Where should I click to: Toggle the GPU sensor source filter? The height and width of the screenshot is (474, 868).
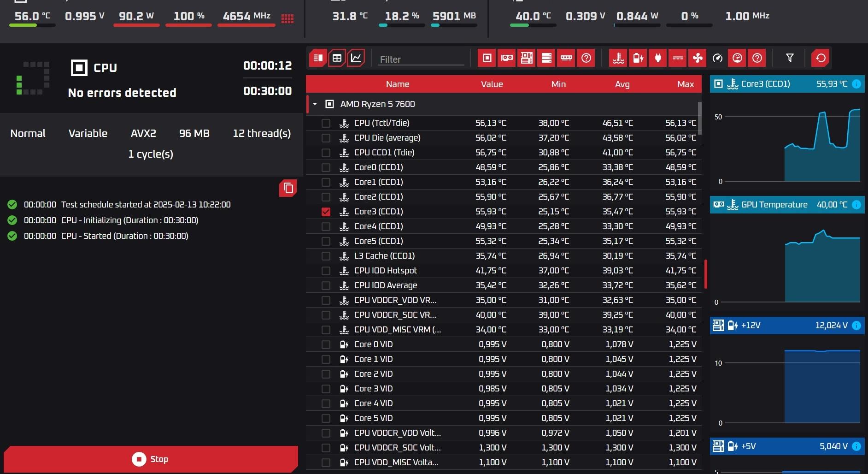click(x=507, y=58)
